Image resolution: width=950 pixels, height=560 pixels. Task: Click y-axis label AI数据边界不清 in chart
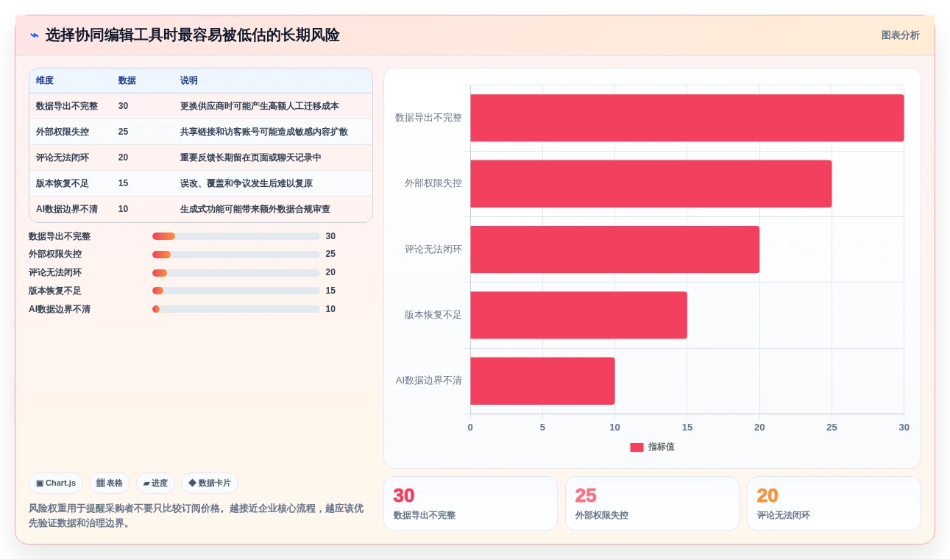(429, 380)
